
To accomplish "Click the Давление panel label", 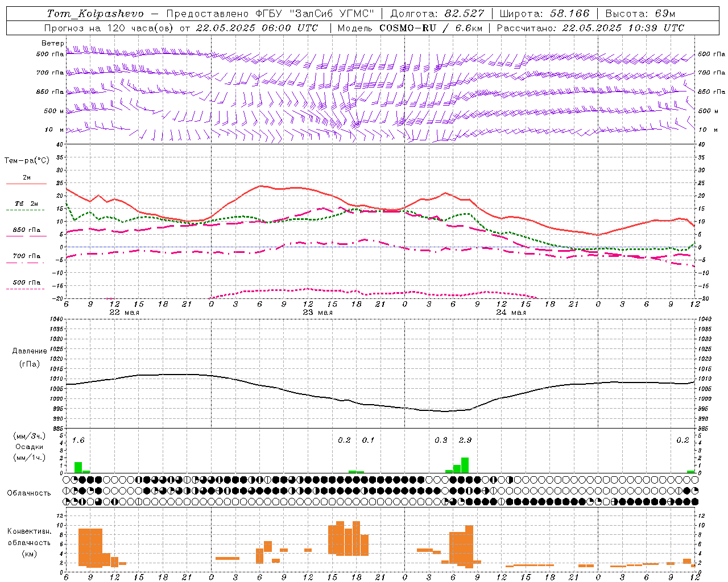I will pos(29,351).
